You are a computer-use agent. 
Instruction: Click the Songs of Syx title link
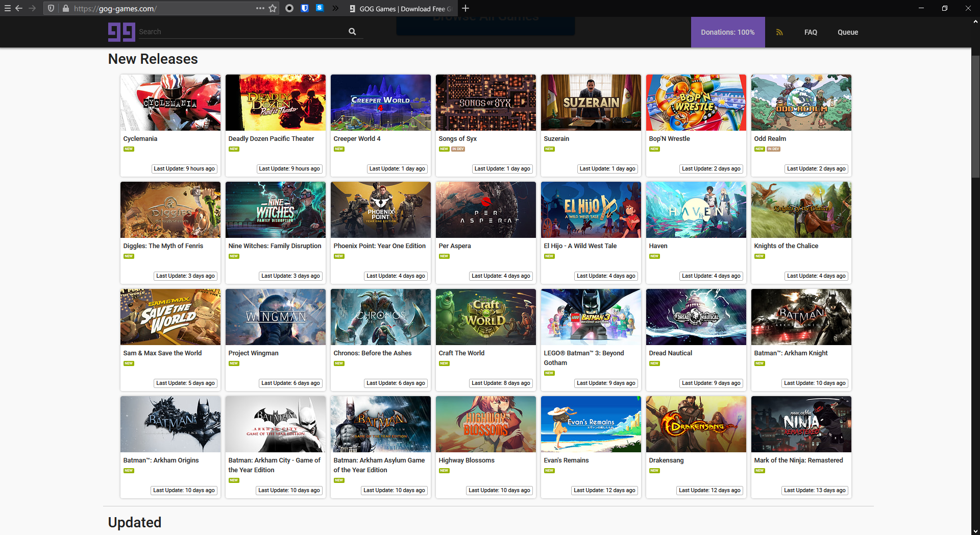click(x=457, y=139)
